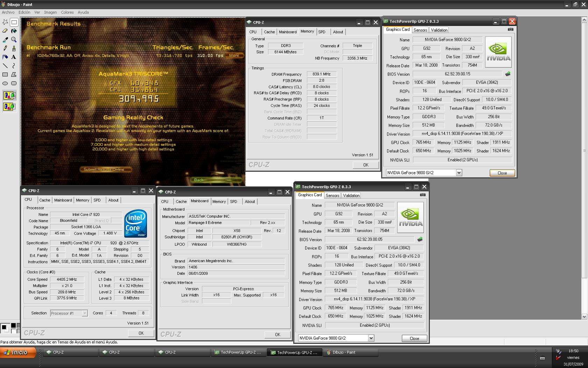Click camera screenshot icon in lower GPU-Z window
This screenshot has height=368, width=588.
pos(422,195)
